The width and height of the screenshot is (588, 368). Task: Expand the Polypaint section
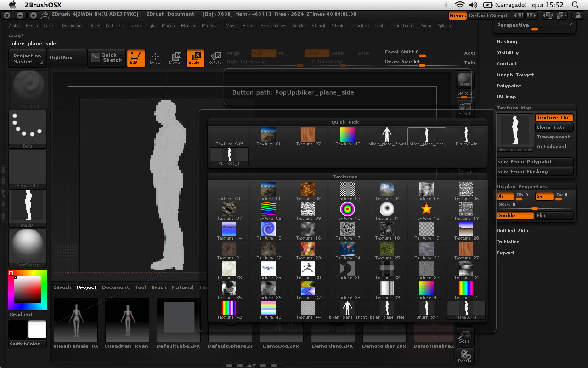coord(509,86)
